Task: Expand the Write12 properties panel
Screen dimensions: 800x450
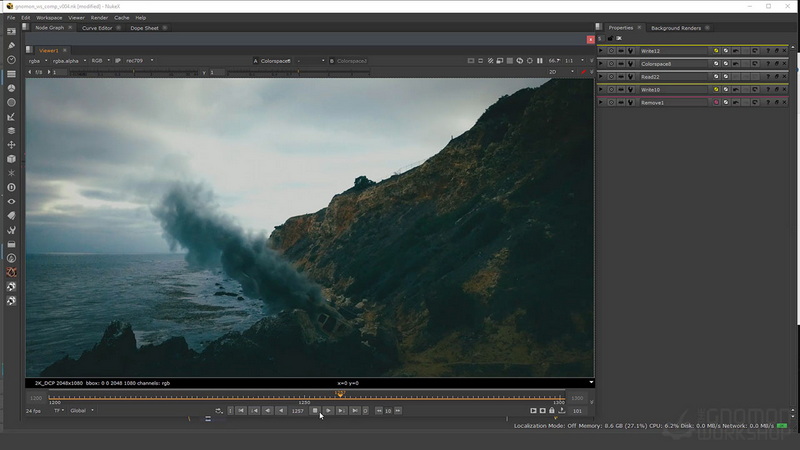Action: 601,51
